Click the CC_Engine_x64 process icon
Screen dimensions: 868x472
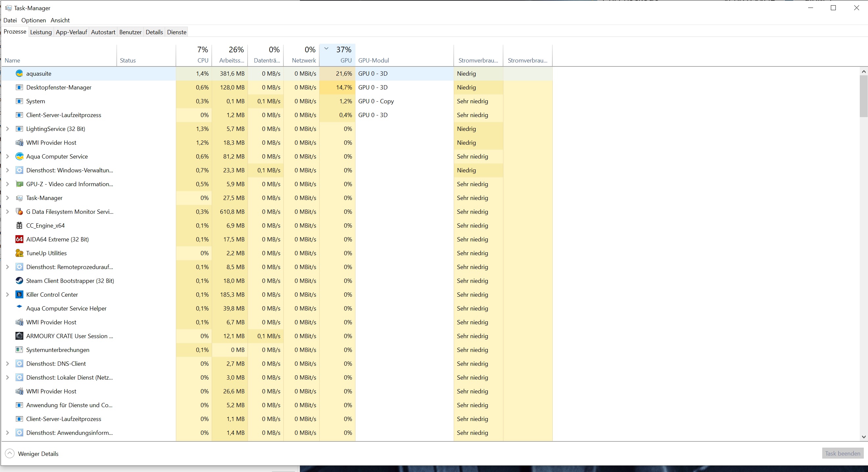pos(19,226)
